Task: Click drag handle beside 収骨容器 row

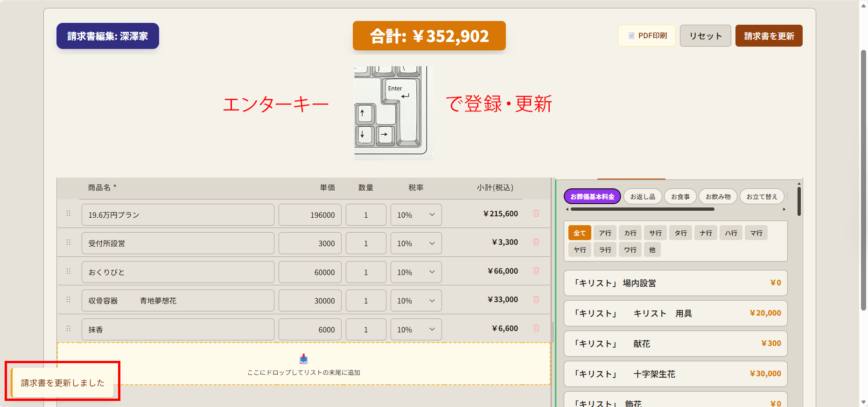Action: click(69, 300)
